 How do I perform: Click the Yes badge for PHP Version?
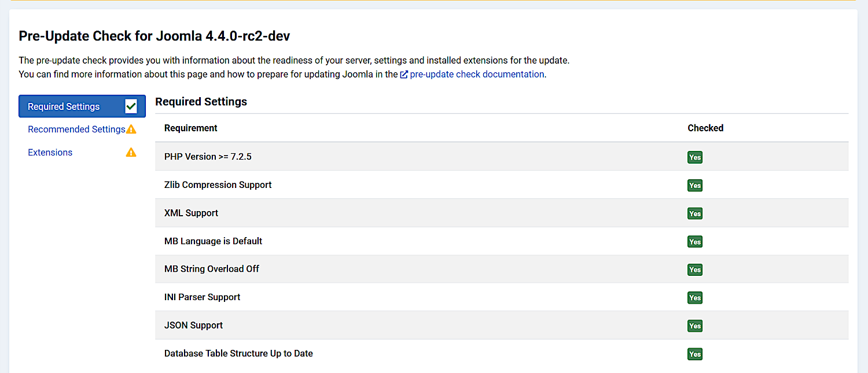[695, 157]
